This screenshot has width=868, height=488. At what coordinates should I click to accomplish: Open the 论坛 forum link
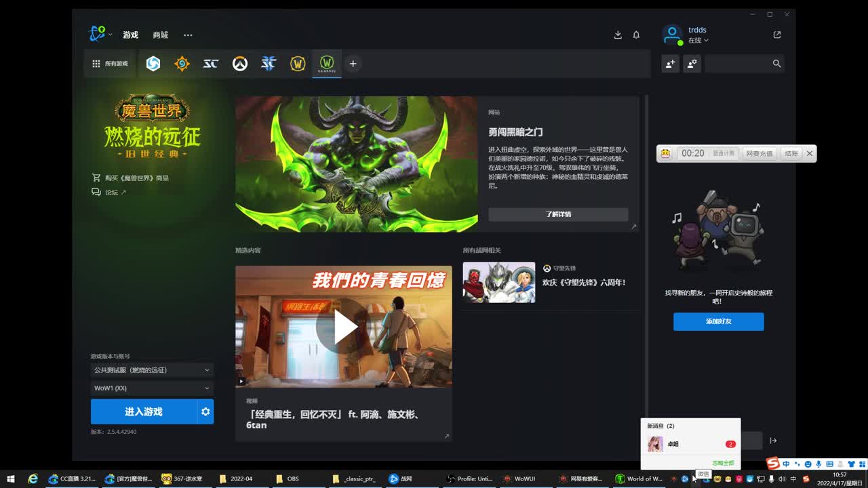(x=108, y=192)
